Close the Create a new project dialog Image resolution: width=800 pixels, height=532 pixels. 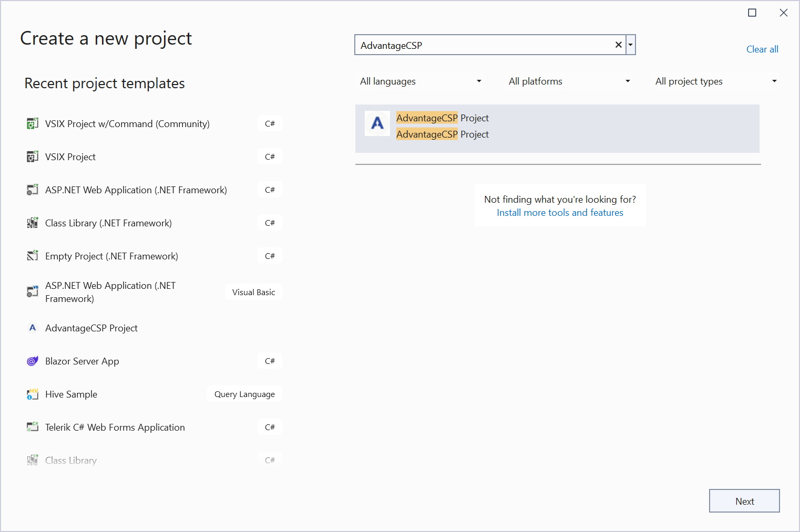(784, 13)
